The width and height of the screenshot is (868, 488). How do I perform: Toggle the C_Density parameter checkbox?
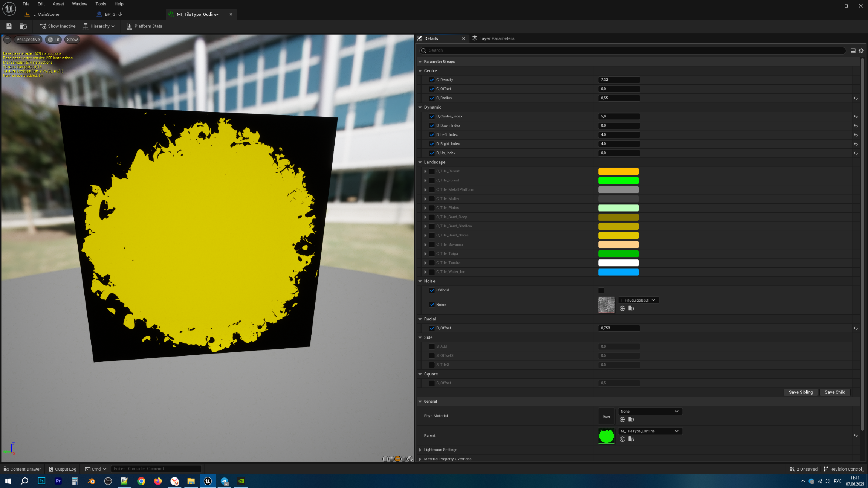click(x=432, y=80)
